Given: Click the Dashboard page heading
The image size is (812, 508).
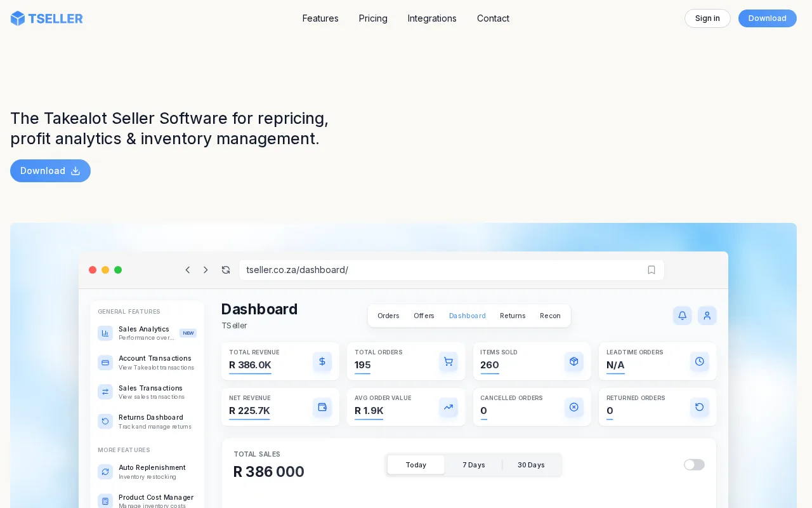Looking at the screenshot, I should [x=259, y=309].
